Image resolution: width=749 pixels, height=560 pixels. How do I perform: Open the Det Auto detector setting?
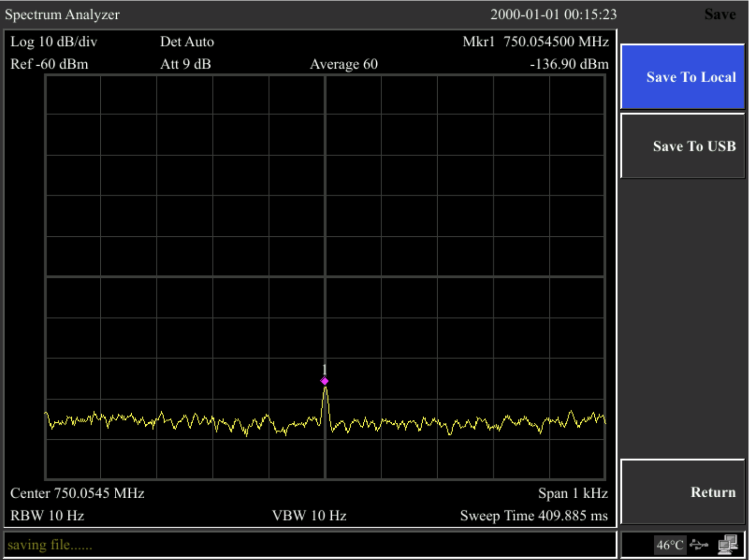[187, 42]
